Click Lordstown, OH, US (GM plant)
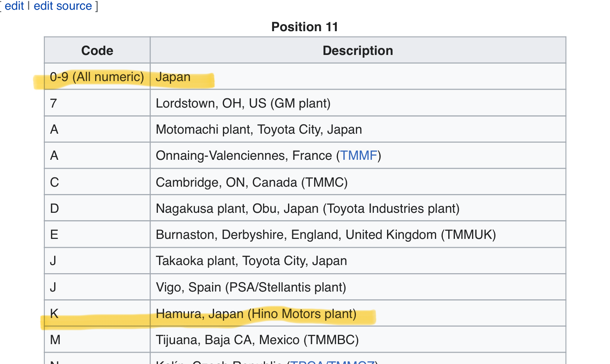The height and width of the screenshot is (364, 610). [243, 103]
